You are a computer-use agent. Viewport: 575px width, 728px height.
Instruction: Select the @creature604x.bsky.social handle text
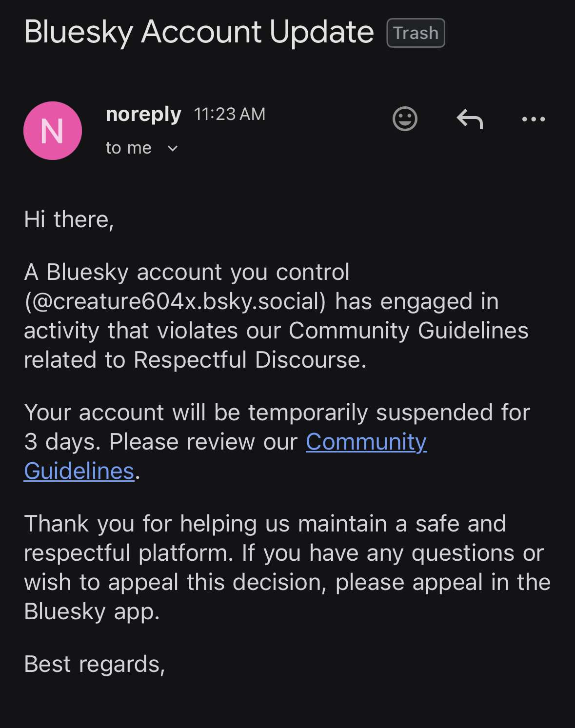pyautogui.click(x=175, y=301)
